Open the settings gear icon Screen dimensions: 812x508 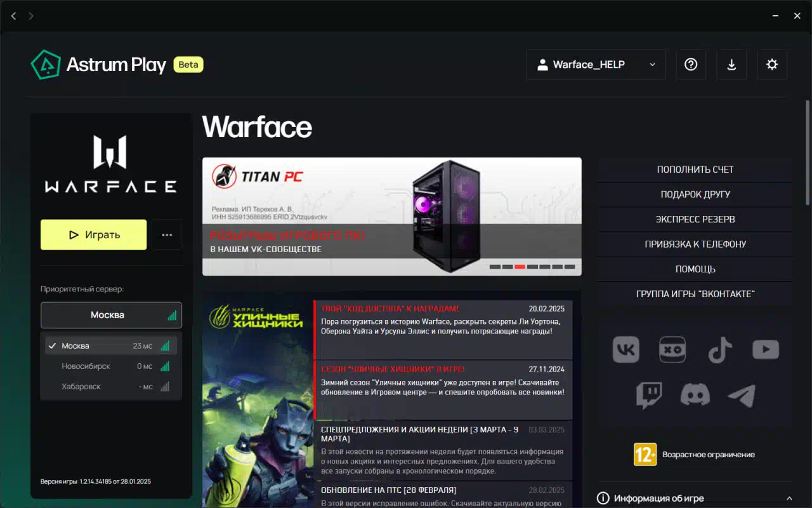tap(772, 64)
